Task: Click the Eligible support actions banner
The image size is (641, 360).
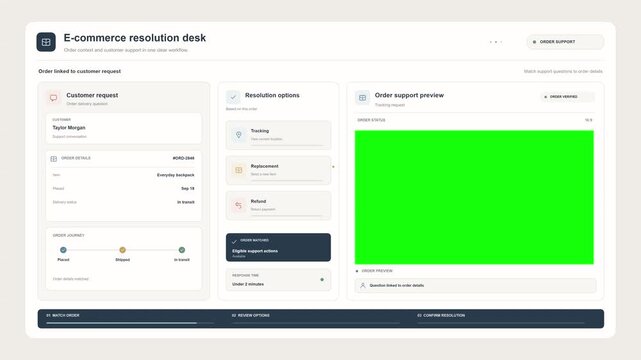Action: pyautogui.click(x=278, y=247)
